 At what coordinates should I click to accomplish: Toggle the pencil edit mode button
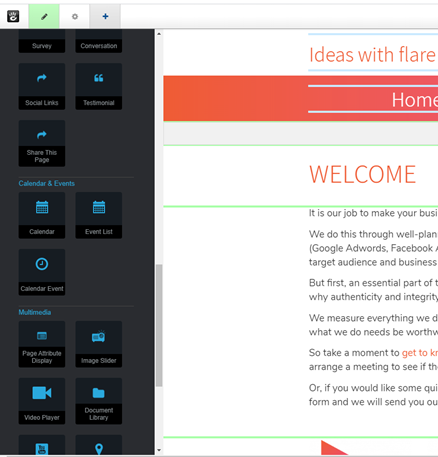click(44, 16)
